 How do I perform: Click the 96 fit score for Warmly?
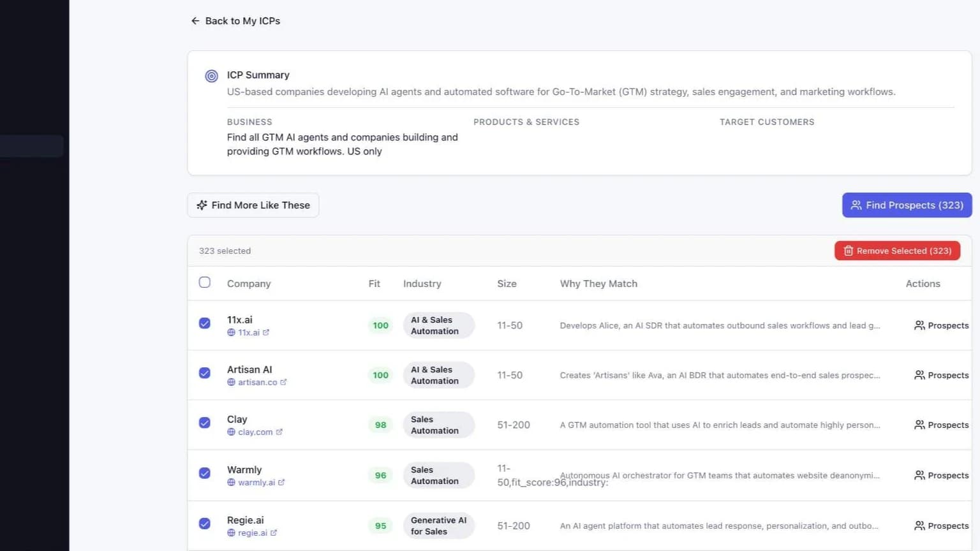point(380,475)
